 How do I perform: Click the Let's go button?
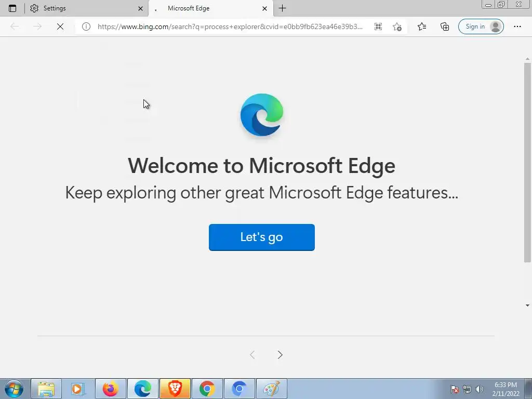click(262, 237)
